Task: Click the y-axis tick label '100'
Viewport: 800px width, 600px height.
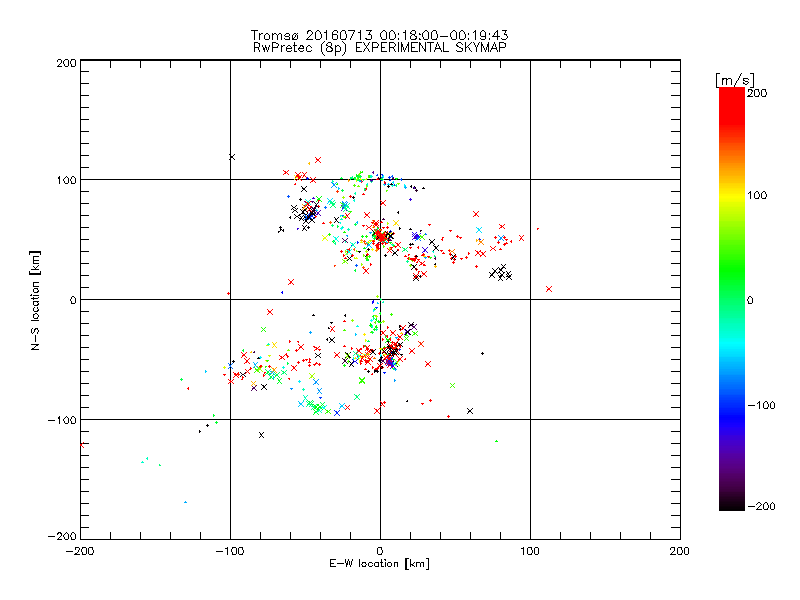Action: (66, 181)
